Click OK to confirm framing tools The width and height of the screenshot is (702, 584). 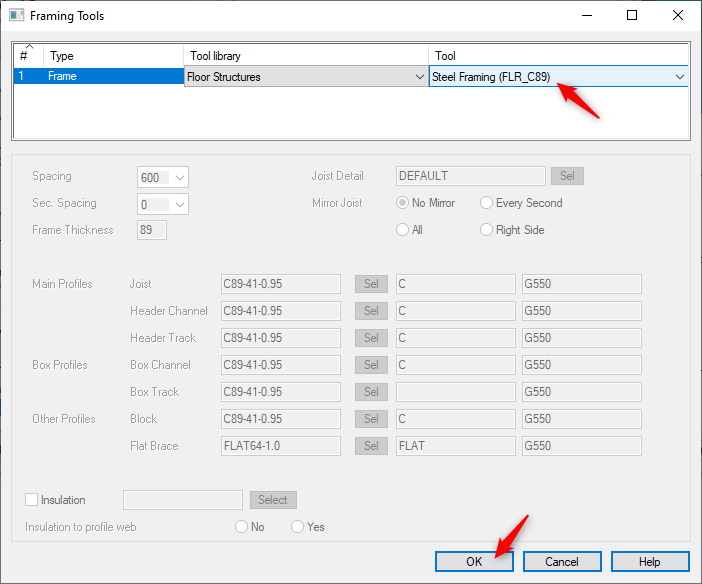474,561
